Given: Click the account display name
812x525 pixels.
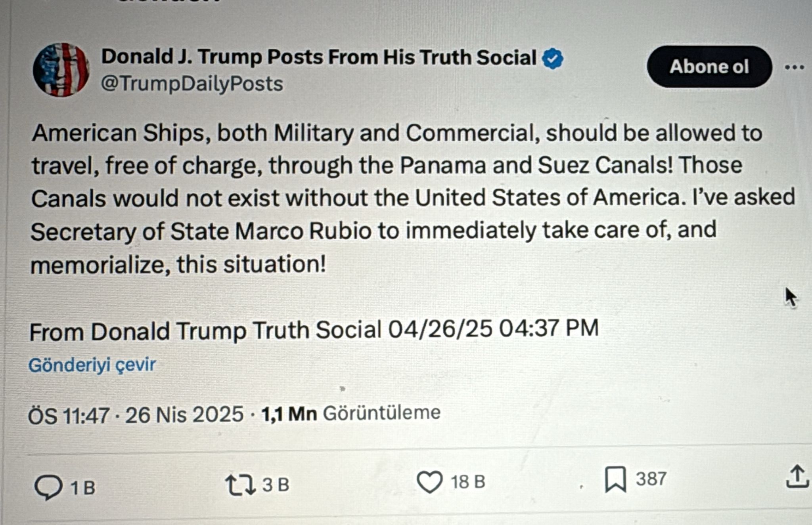Looking at the screenshot, I should coord(318,57).
